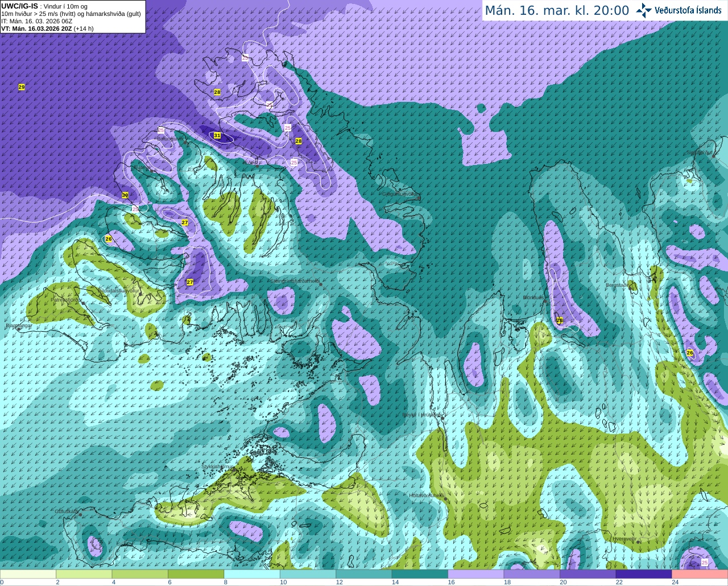Click the light cyan 8–10 m/s scale swatch

(252, 574)
